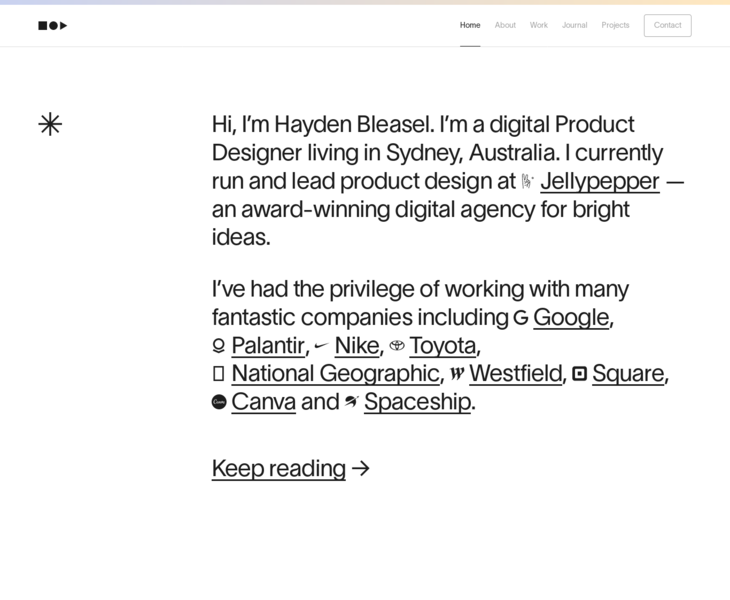Follow the Spaceship link

tap(418, 402)
